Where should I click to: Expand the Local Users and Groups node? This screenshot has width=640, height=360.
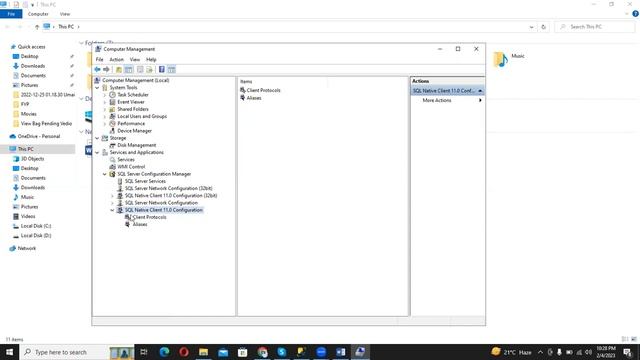pos(105,116)
